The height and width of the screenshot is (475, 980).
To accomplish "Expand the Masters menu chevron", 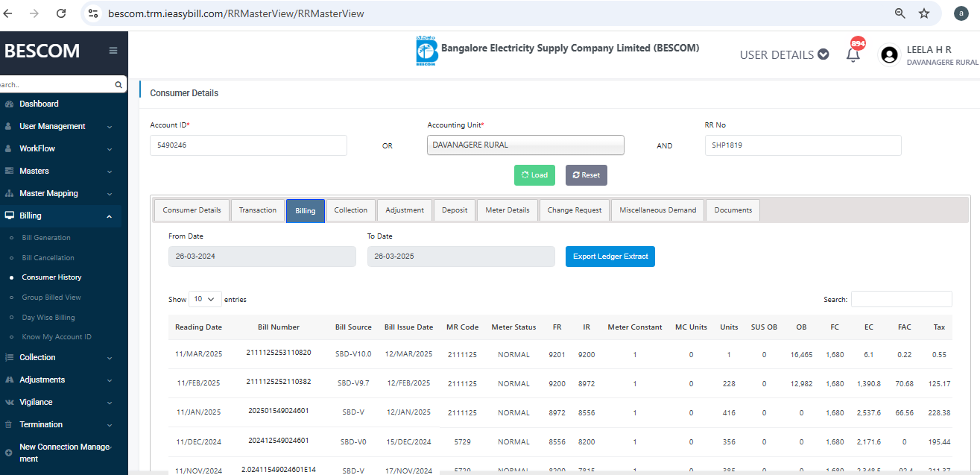I will coord(110,172).
